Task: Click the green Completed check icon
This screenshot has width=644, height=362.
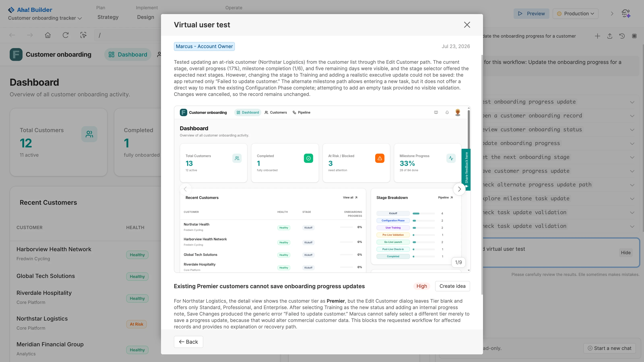Action: (x=308, y=158)
